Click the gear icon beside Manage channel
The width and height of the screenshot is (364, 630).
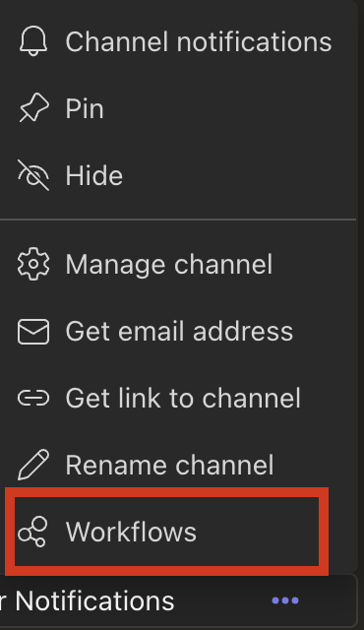point(33,264)
